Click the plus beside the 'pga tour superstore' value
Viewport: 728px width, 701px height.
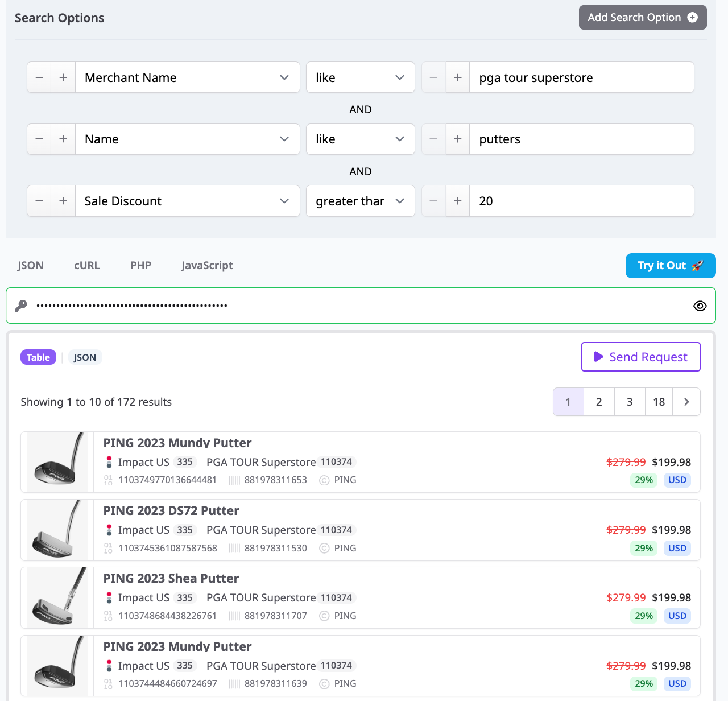point(458,77)
